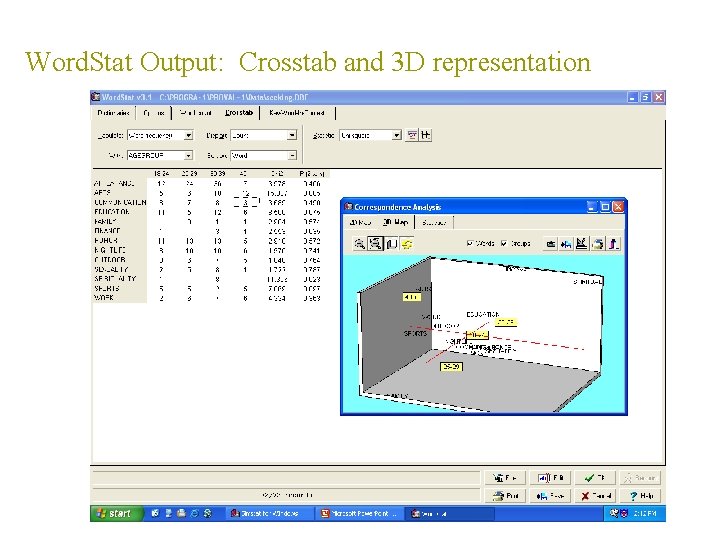720x540 pixels.
Task: Switch to Microsoft PowerPoint taskbar item
Action: (360, 513)
